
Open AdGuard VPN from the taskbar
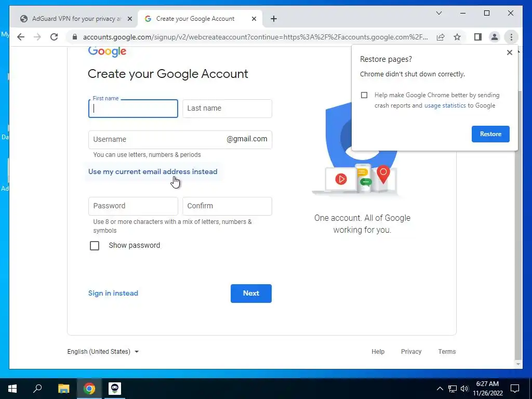(115, 389)
